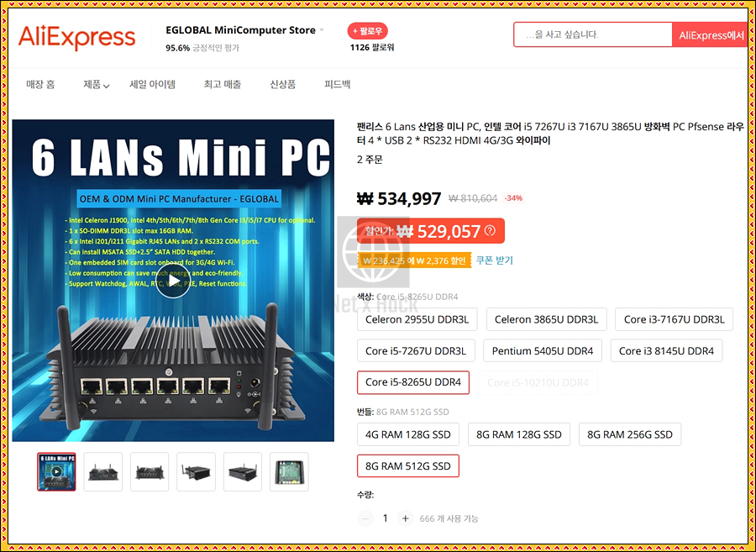756x552 pixels.
Task: Click the red 팔로우 follow button
Action: point(367,31)
